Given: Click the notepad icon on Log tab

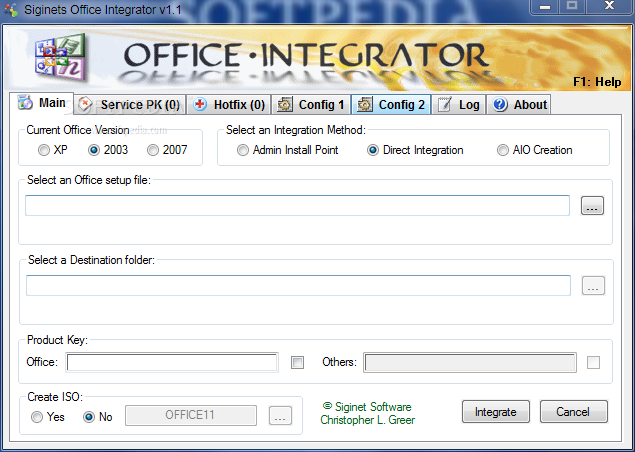Looking at the screenshot, I should (x=445, y=104).
